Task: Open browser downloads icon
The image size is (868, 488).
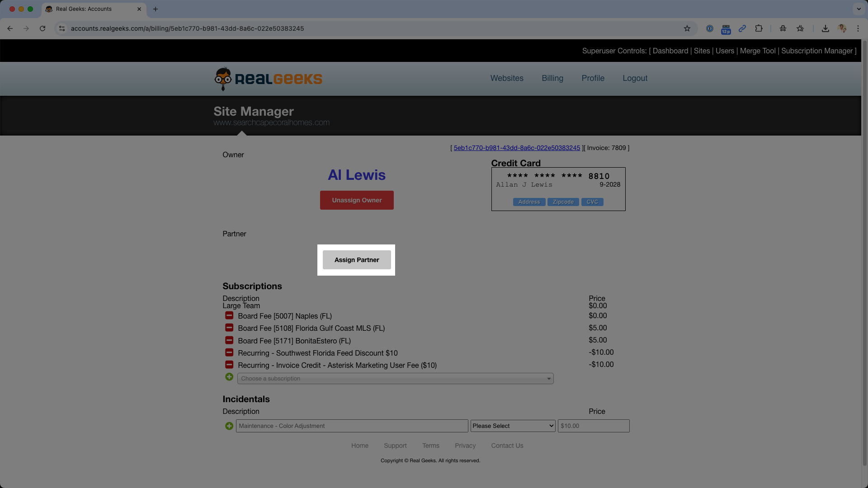Action: [825, 28]
